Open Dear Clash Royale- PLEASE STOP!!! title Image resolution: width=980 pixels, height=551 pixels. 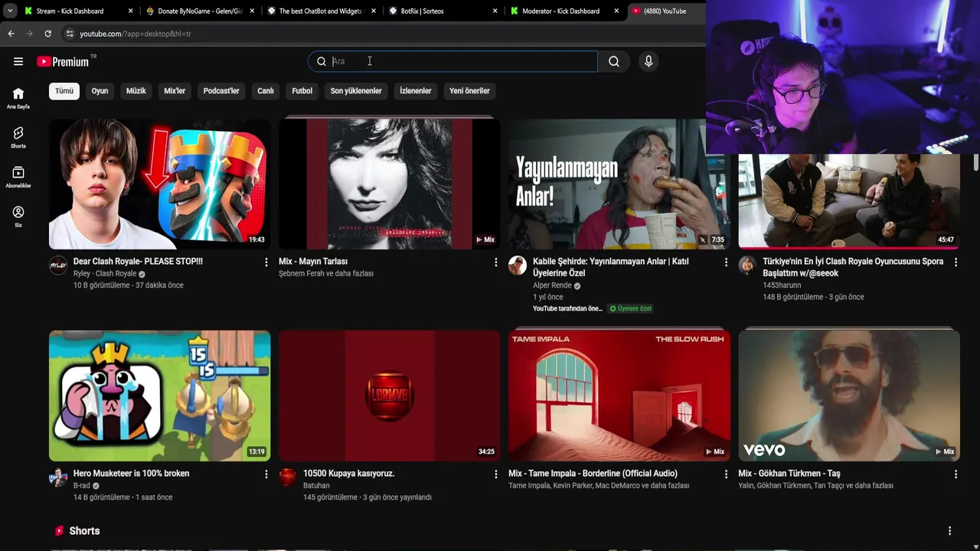pyautogui.click(x=138, y=262)
